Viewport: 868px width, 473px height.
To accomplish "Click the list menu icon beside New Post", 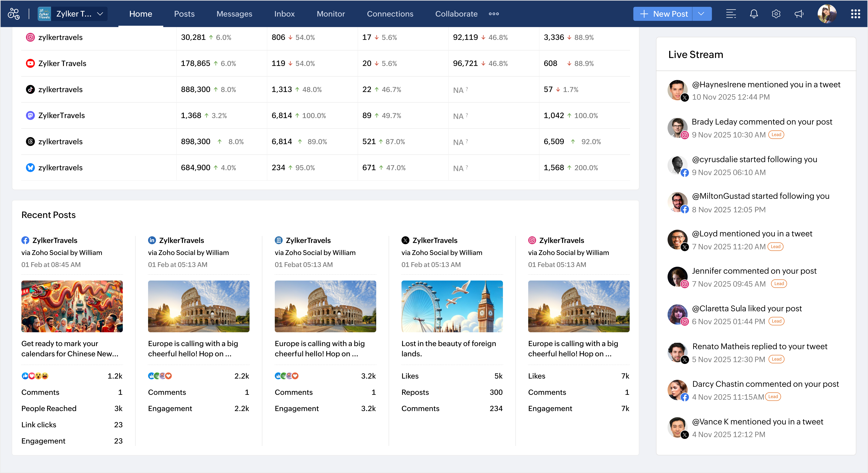I will click(731, 14).
